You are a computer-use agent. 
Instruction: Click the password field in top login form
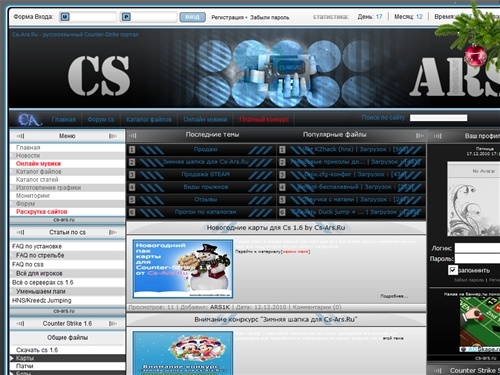pyautogui.click(x=148, y=17)
